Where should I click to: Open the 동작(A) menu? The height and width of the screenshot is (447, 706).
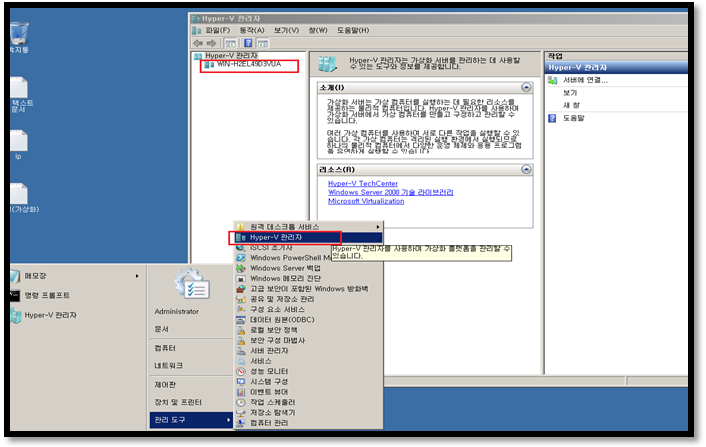coord(252,30)
